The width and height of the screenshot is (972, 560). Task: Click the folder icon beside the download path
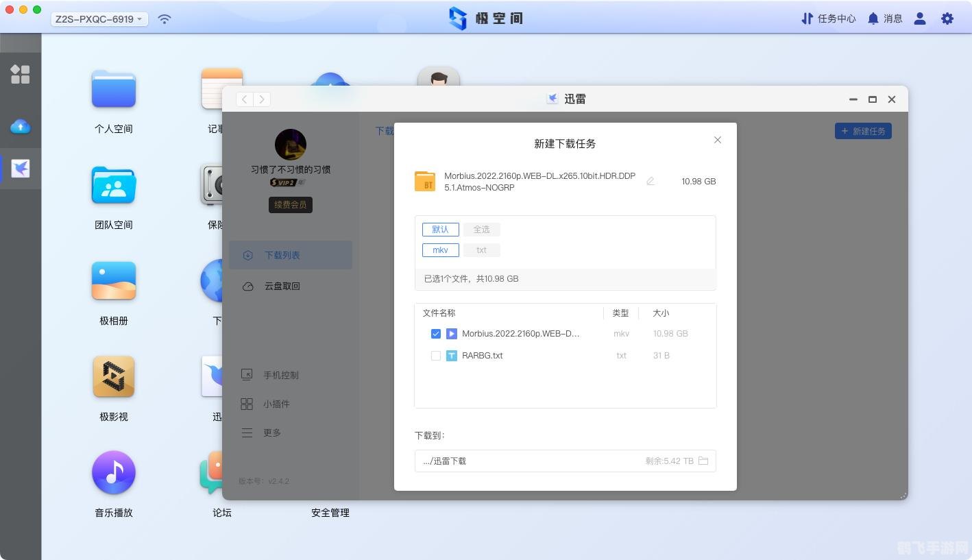click(x=703, y=461)
